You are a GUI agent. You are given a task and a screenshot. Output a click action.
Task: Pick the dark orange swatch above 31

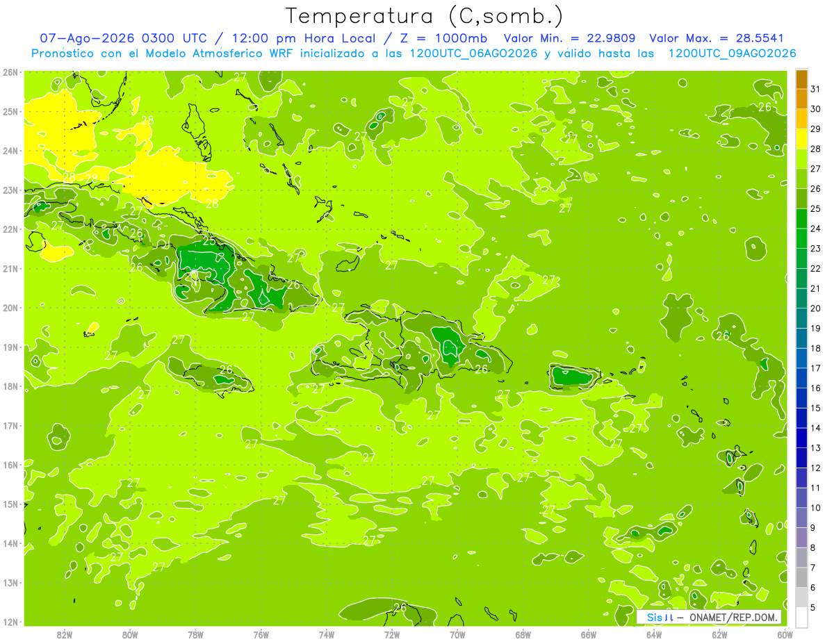(x=801, y=79)
